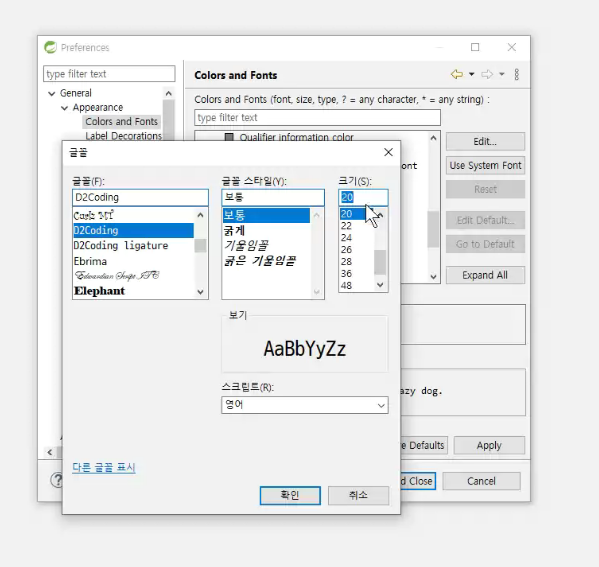Choose 굵게 bold font style
The image size is (599, 567).
coord(234,230)
